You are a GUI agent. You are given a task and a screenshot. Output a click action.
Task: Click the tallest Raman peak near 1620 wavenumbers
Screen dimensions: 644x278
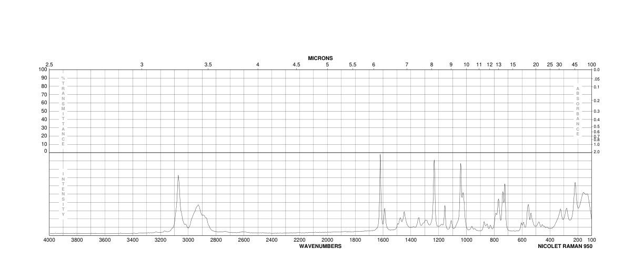[380, 155]
